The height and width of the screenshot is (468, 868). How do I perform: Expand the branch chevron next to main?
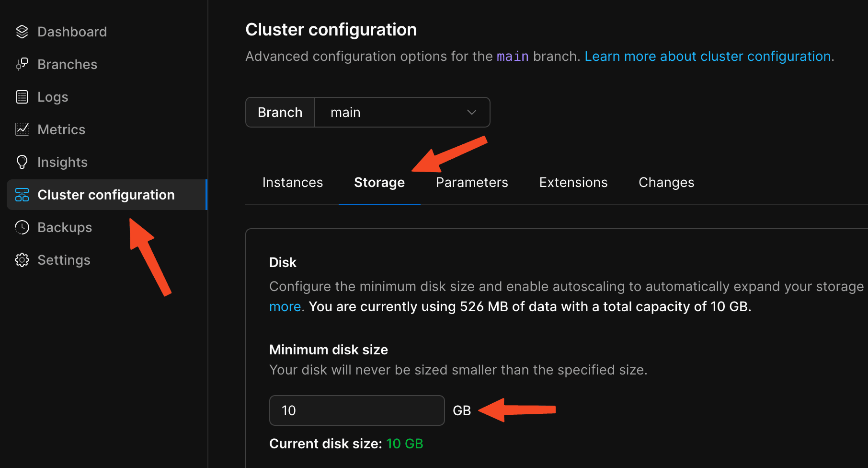(x=471, y=112)
